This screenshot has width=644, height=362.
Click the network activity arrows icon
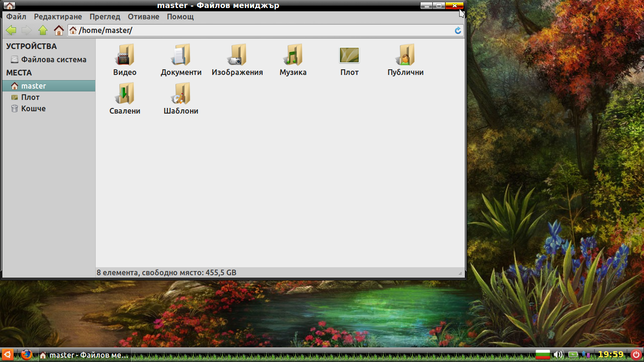[586, 354]
